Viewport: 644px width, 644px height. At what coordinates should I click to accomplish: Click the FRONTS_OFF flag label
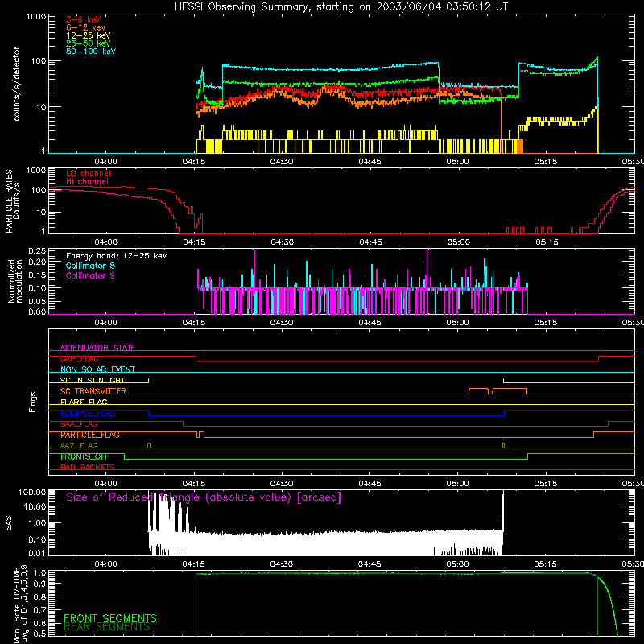(x=85, y=456)
